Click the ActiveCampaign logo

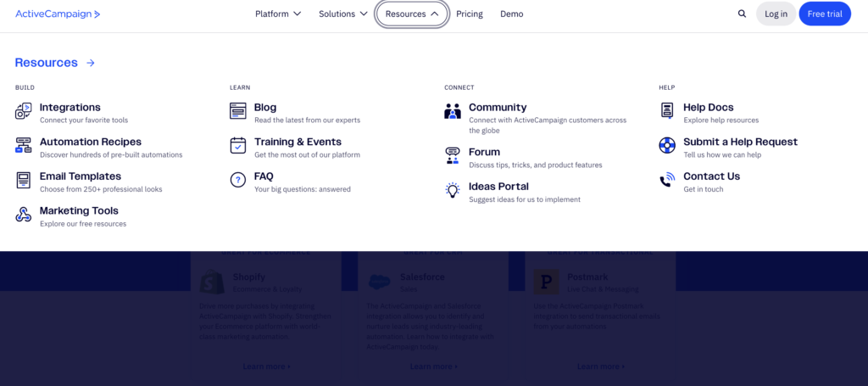(58, 14)
